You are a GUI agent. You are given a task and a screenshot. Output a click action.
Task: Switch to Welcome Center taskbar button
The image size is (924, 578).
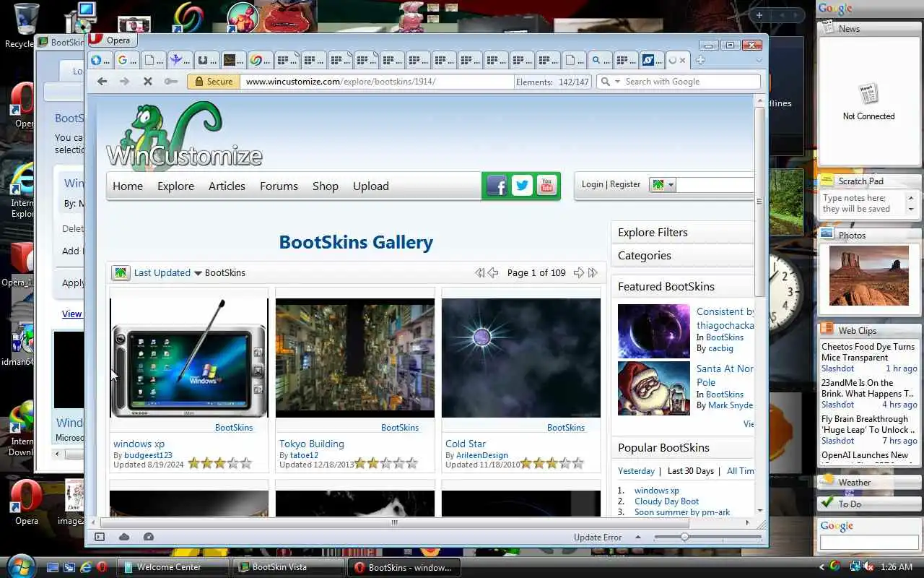tap(174, 567)
